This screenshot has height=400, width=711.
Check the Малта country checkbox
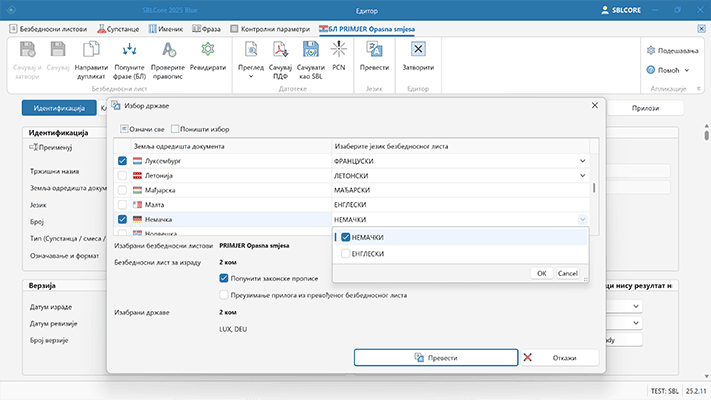[122, 204]
